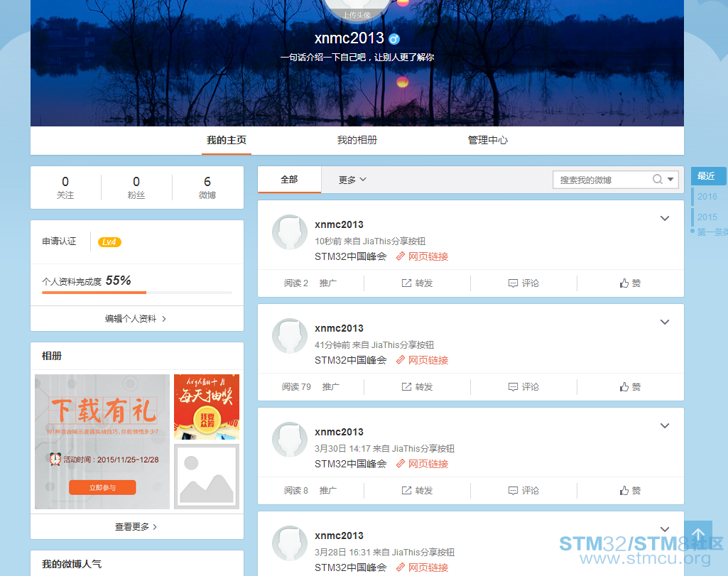Click the profile completion progress bar

point(137,293)
